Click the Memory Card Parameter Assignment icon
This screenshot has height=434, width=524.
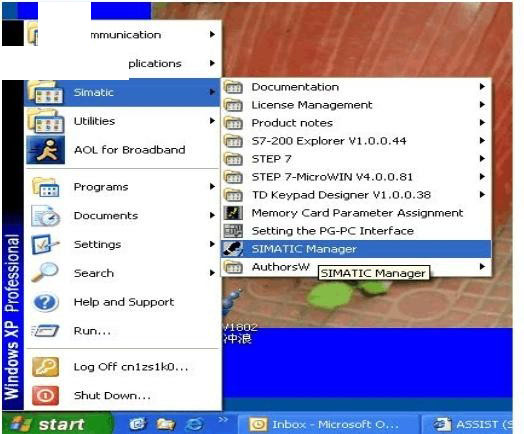[x=233, y=213]
